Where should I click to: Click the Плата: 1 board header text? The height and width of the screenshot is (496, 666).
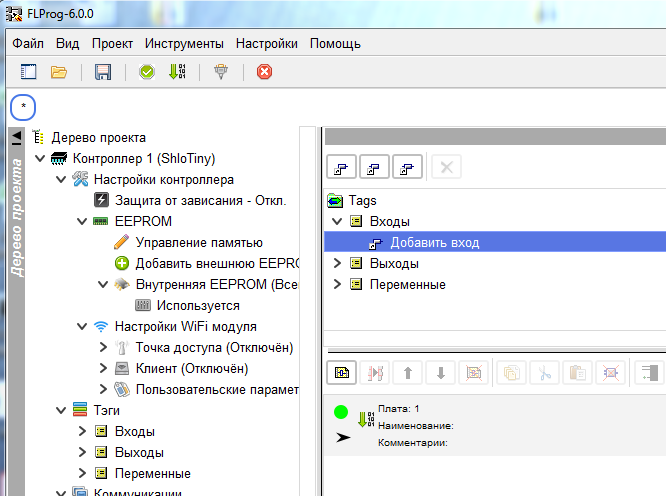click(x=398, y=409)
